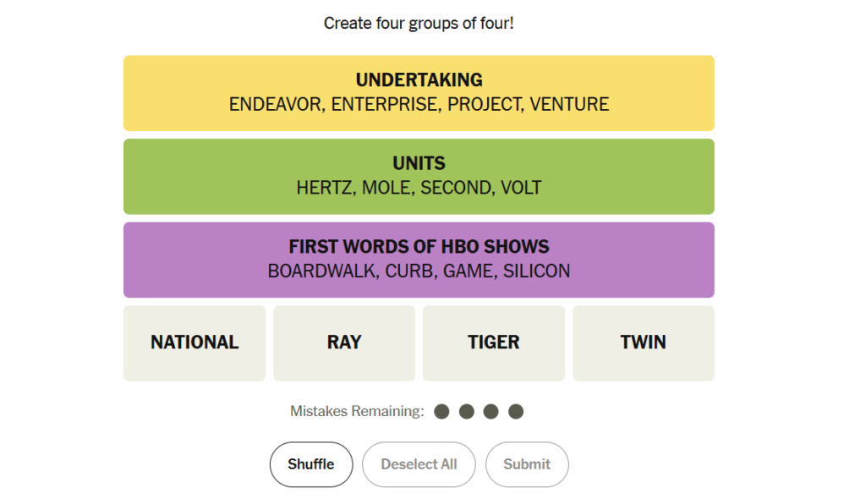The image size is (866, 504).
Task: Click the third mistakes remaining dot
Action: coord(491,412)
